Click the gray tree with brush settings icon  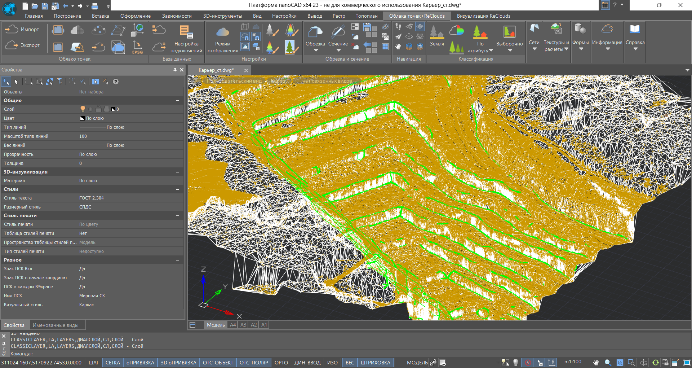(x=272, y=30)
